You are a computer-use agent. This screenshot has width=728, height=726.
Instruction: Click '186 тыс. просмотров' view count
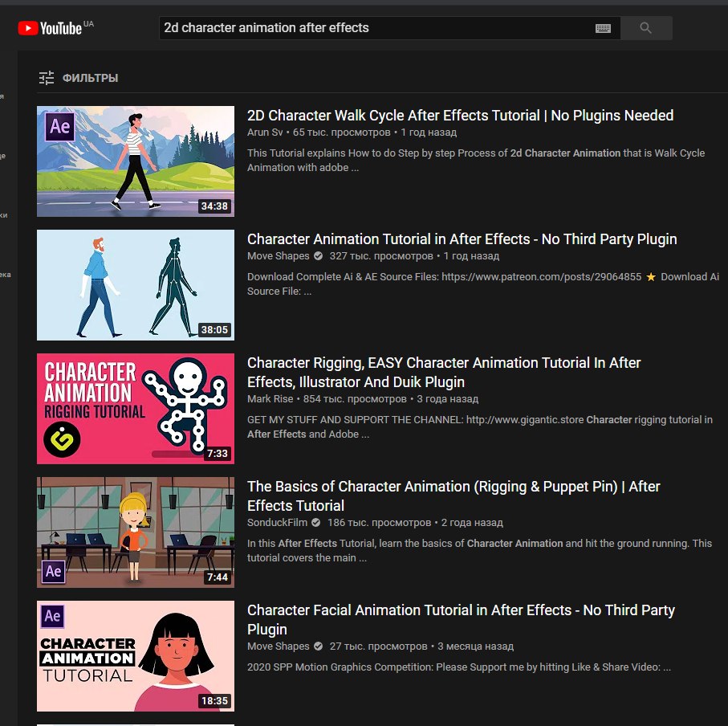point(380,523)
